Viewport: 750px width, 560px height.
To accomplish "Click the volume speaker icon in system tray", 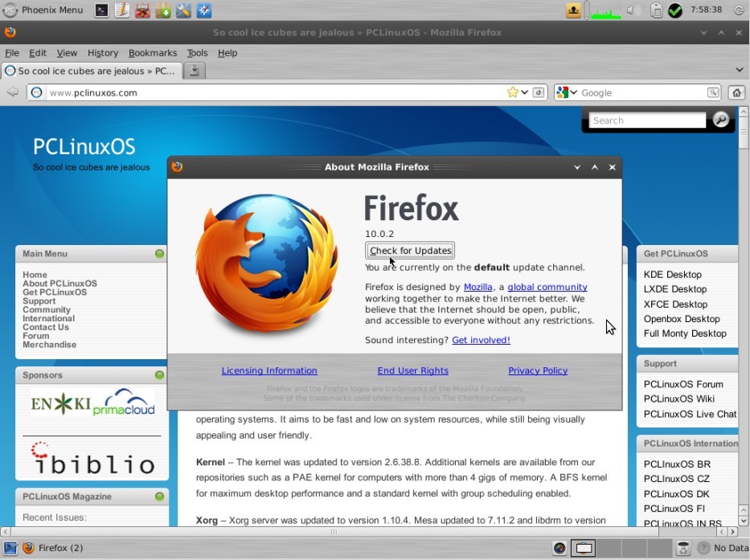I will click(x=633, y=10).
